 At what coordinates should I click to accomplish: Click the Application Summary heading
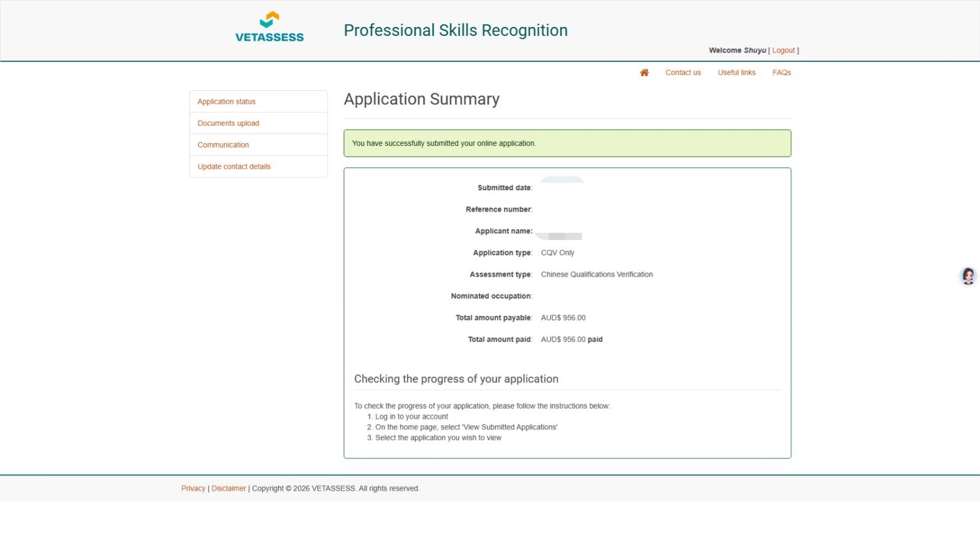(421, 99)
